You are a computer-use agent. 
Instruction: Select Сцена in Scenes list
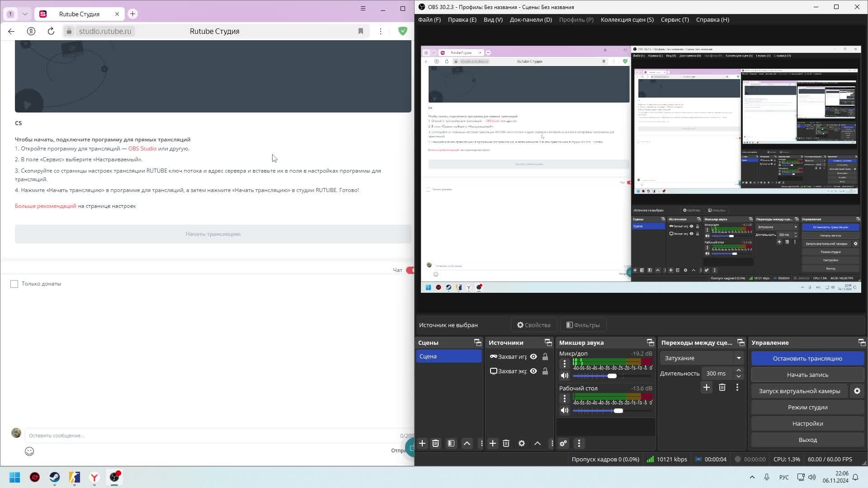click(449, 357)
